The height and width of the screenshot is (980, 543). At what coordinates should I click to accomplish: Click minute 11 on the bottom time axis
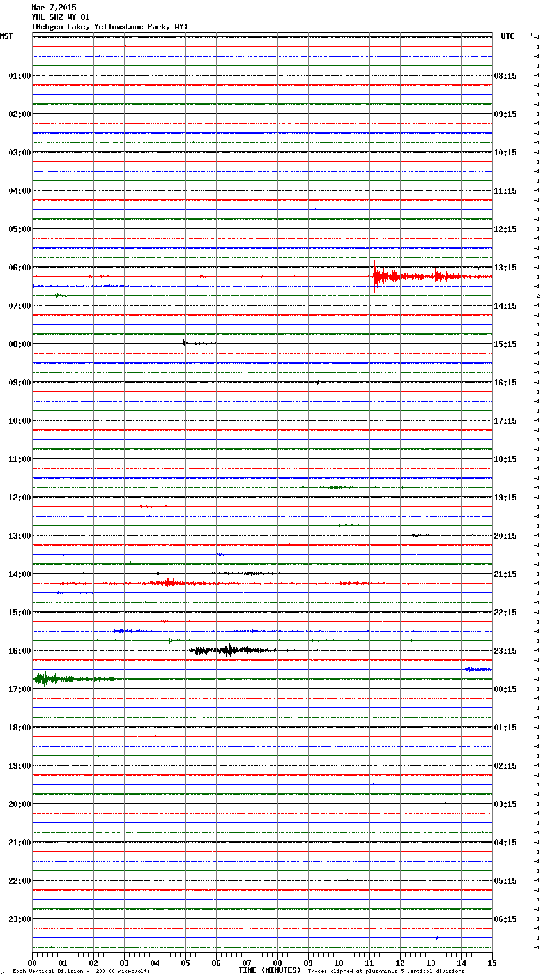pos(369,963)
